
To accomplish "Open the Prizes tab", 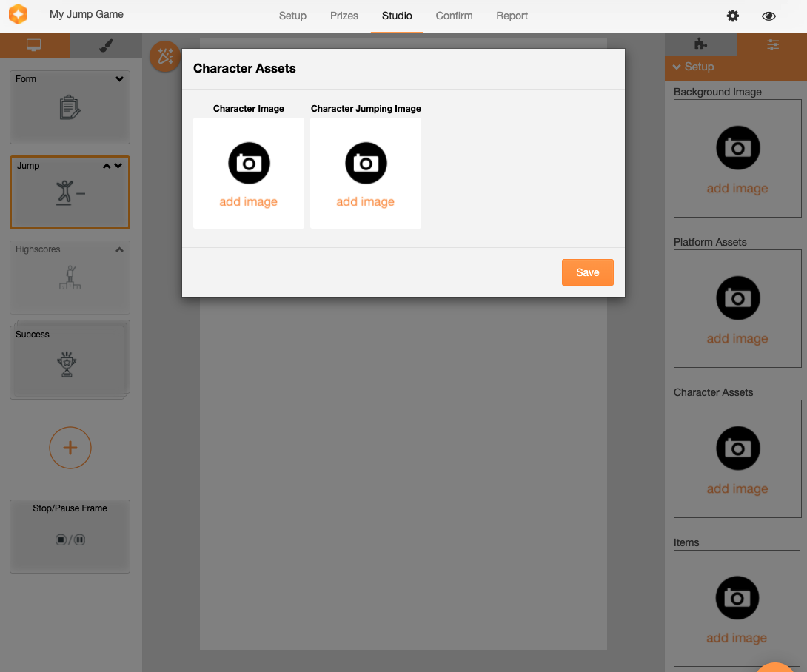I will (344, 16).
